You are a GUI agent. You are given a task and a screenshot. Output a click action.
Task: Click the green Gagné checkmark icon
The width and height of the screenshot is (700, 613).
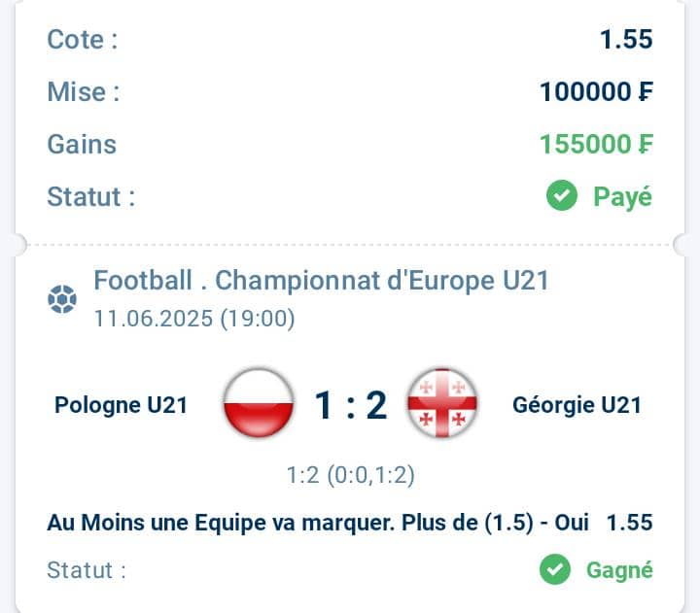tap(555, 569)
